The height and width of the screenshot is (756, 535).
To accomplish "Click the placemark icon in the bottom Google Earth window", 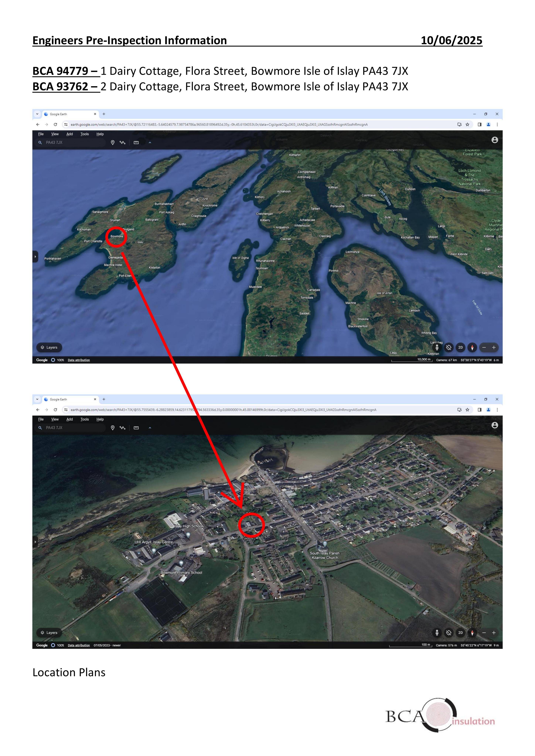I will 113,428.
